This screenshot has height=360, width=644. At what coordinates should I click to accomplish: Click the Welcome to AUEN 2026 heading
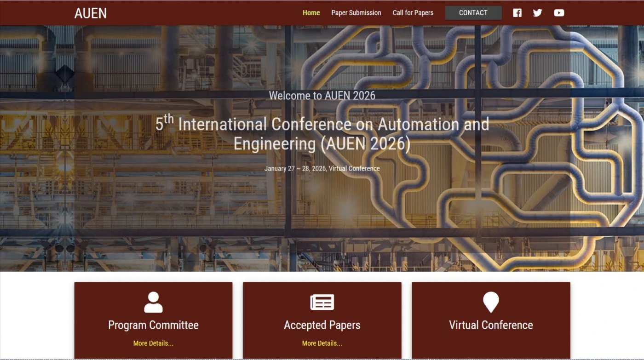(322, 96)
